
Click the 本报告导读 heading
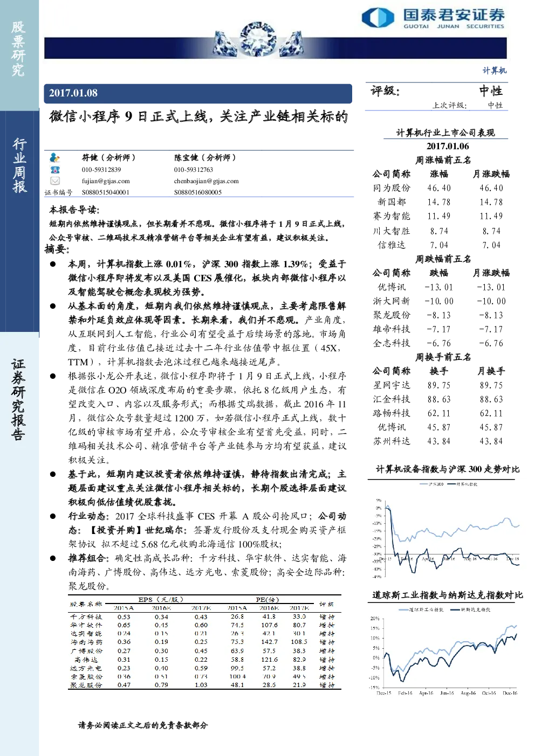pos(74,210)
